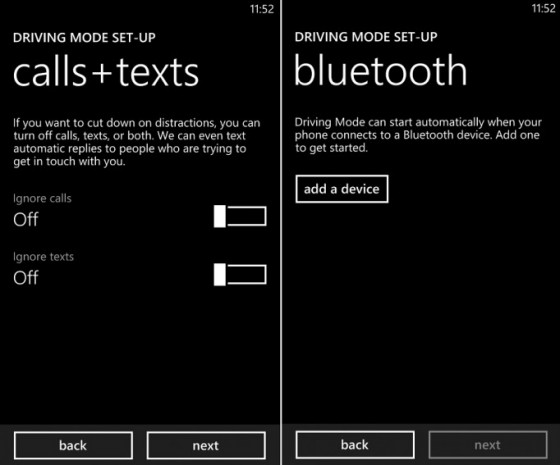Click the Bluetooth device description text
Viewport: 560px width, 465px height.
click(x=418, y=135)
